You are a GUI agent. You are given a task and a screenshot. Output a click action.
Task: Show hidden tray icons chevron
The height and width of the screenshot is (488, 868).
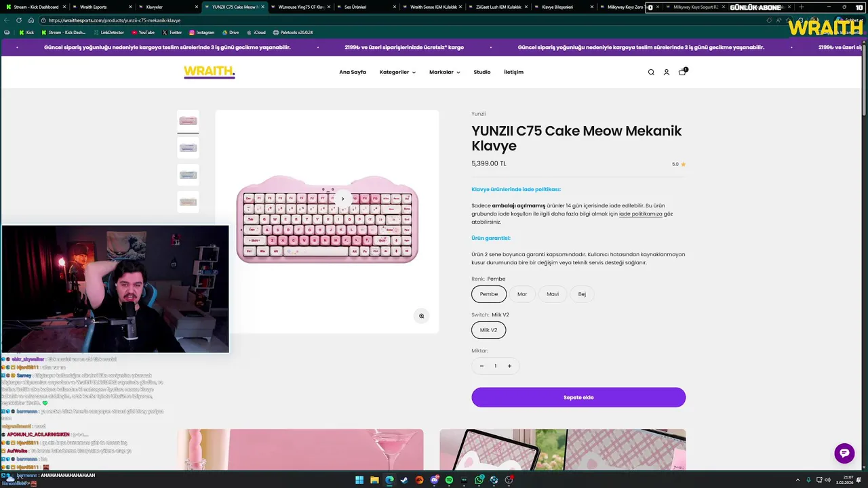tap(797, 480)
